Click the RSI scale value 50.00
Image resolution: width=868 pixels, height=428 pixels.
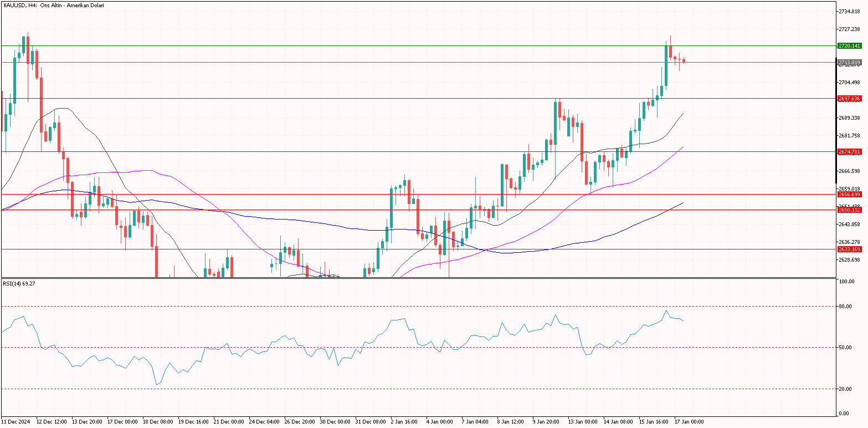(x=846, y=348)
